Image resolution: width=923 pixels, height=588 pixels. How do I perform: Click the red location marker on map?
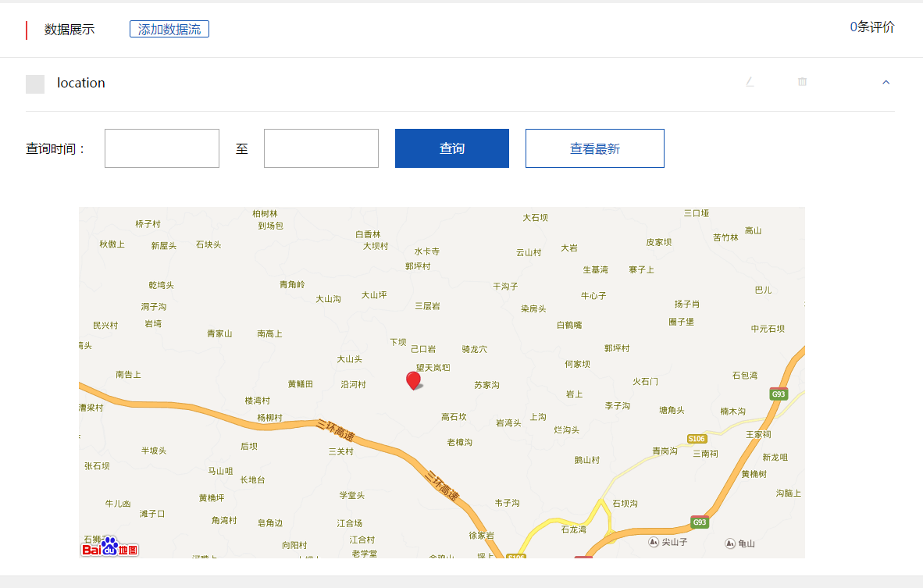point(413,380)
